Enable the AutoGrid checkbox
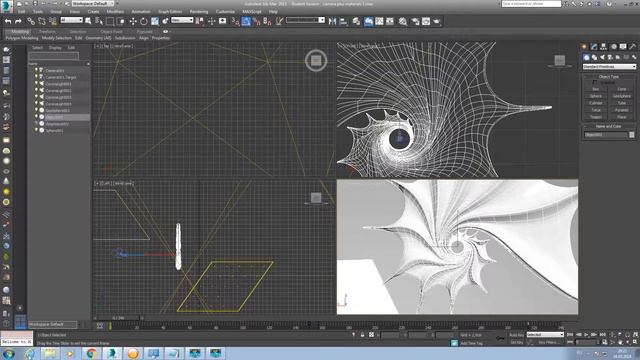The width and height of the screenshot is (640, 360). [594, 82]
